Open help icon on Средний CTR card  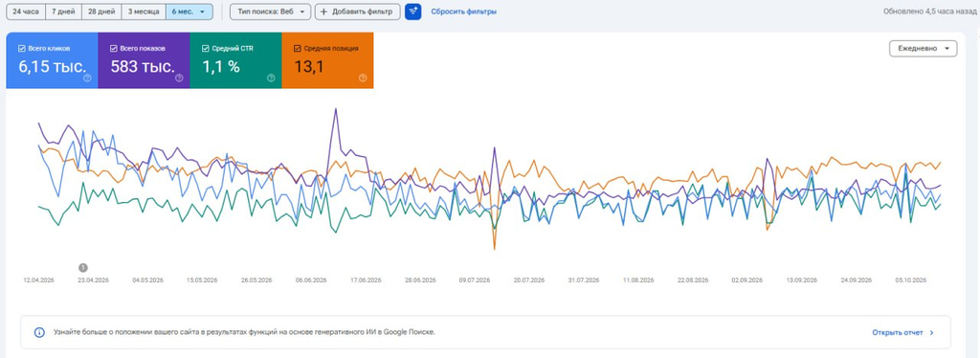(271, 78)
